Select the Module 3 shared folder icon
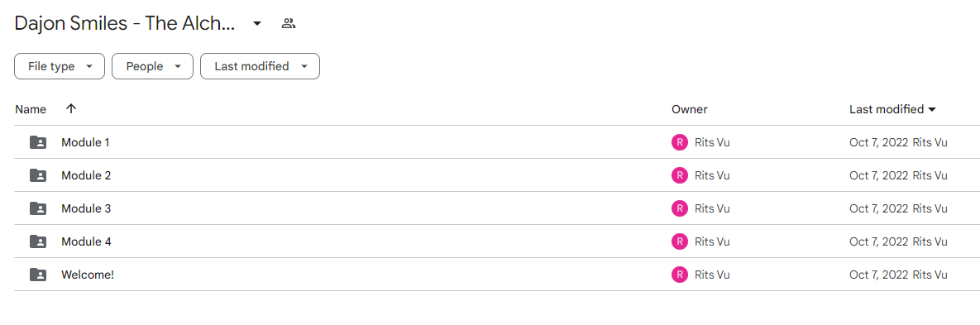Image resolution: width=980 pixels, height=325 pixels. tap(38, 208)
